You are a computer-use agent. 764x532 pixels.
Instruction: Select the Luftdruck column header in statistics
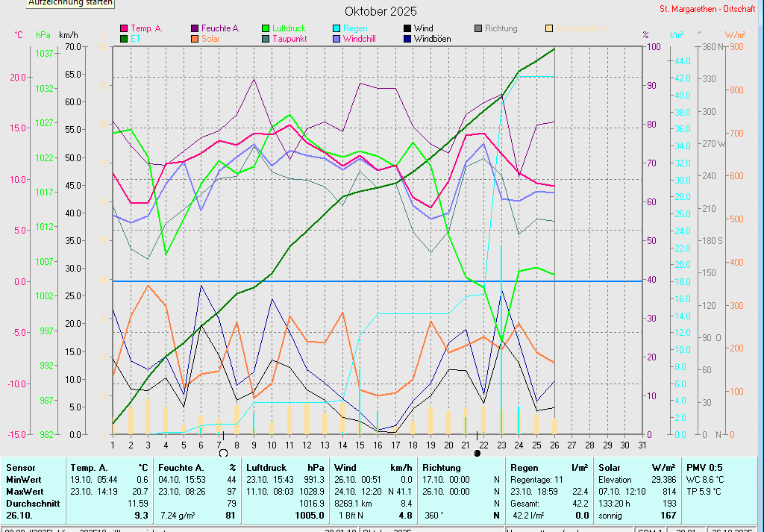(269, 467)
